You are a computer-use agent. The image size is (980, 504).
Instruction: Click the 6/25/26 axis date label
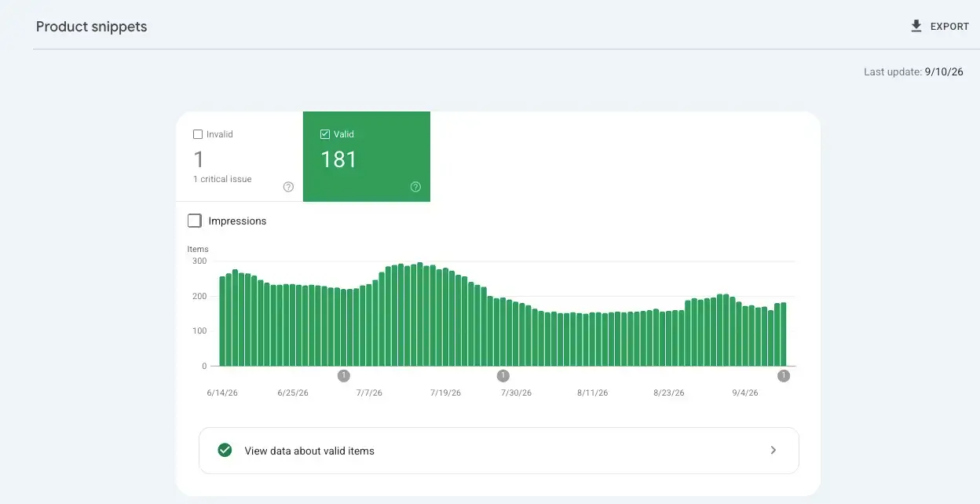coord(293,393)
